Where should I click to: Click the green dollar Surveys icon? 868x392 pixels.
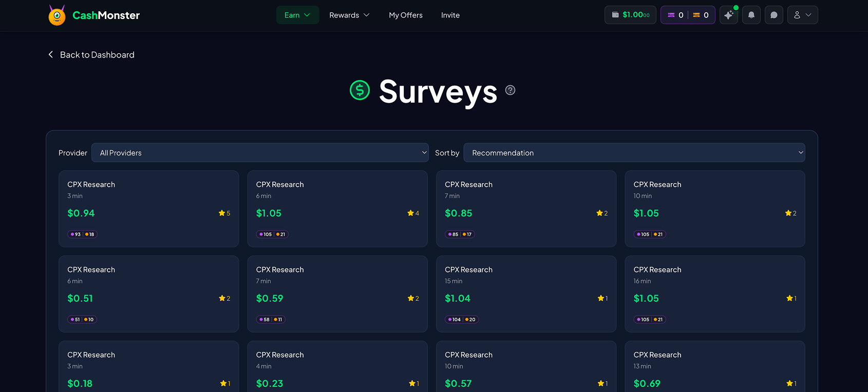point(360,90)
